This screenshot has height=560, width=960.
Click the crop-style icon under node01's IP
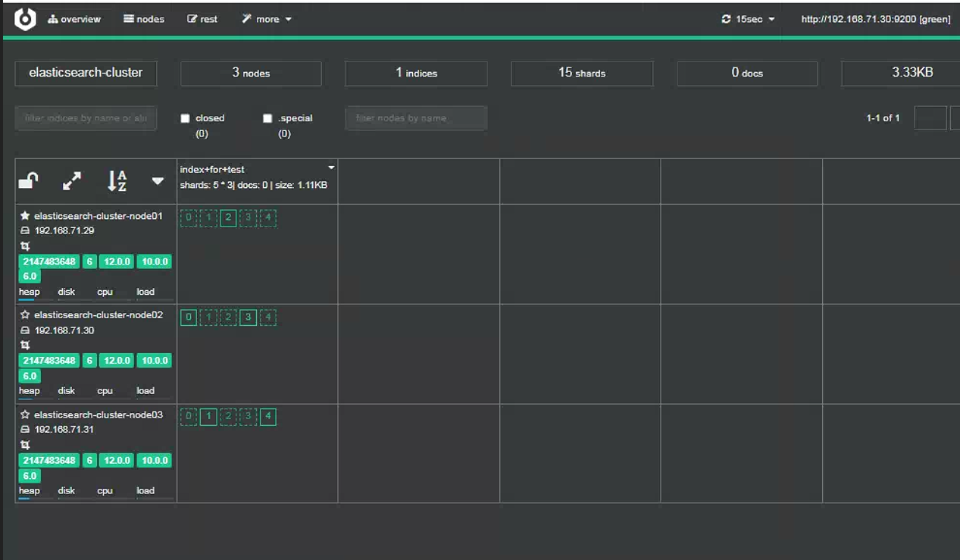25,246
